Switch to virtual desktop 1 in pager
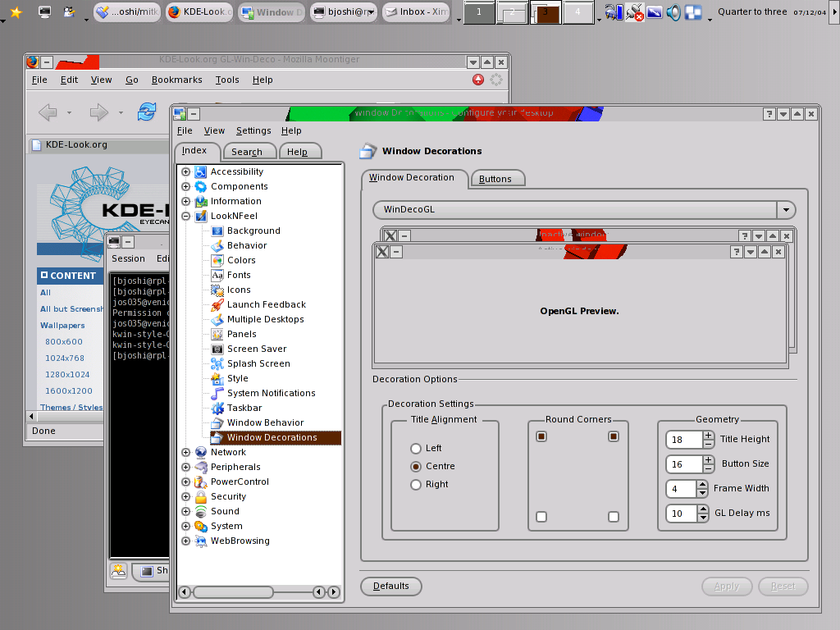This screenshot has width=840, height=630. point(479,11)
